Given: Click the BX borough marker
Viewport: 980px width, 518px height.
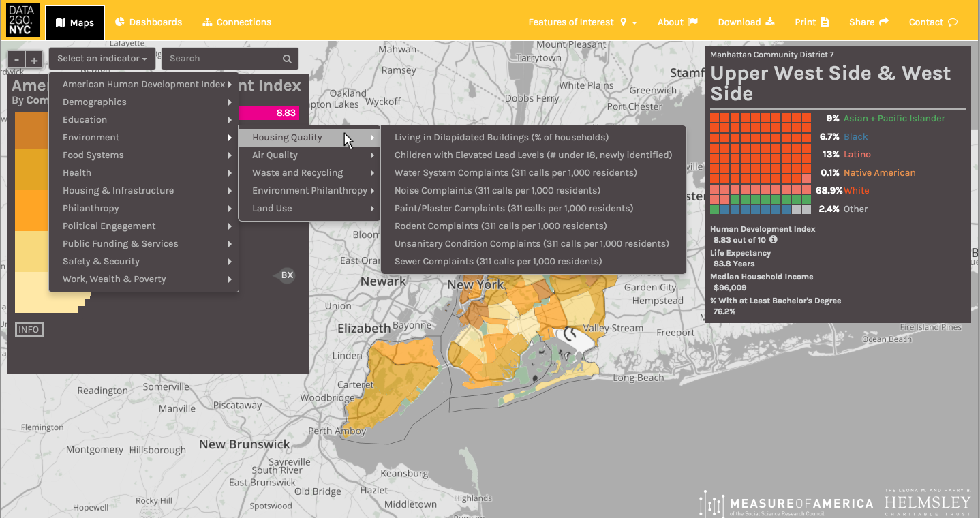Looking at the screenshot, I should click(286, 275).
